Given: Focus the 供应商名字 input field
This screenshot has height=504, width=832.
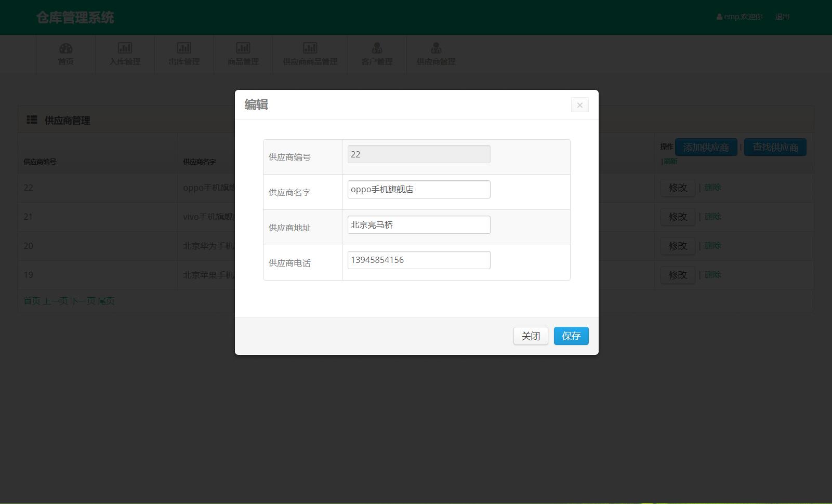Looking at the screenshot, I should tap(419, 190).
